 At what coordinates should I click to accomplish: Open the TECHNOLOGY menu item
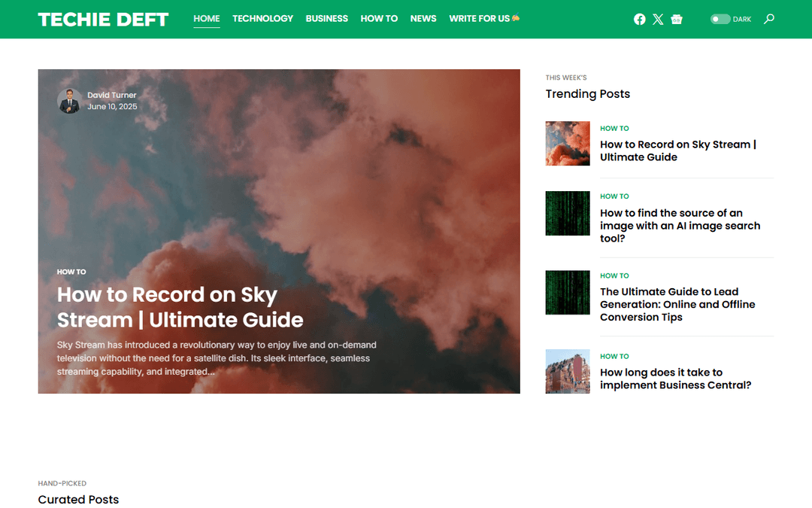262,19
